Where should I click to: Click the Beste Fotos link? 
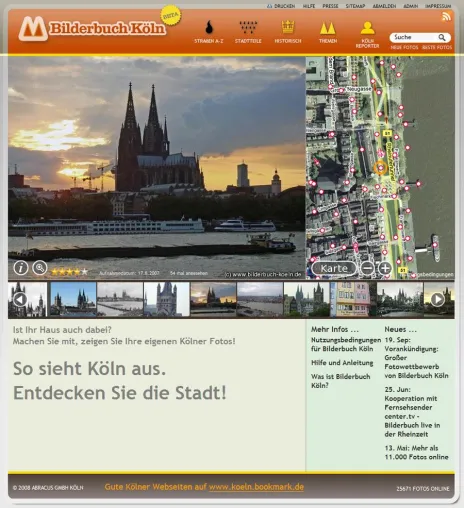tap(437, 48)
